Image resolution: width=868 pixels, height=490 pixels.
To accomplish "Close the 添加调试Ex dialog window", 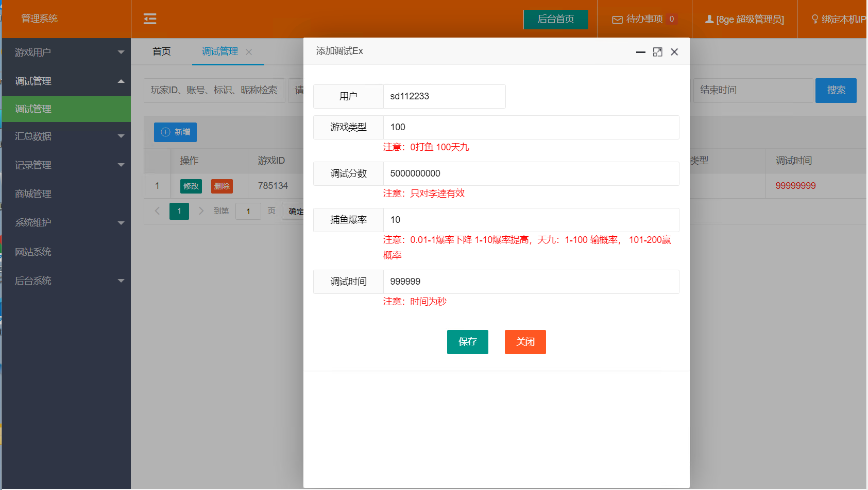I will [x=674, y=52].
